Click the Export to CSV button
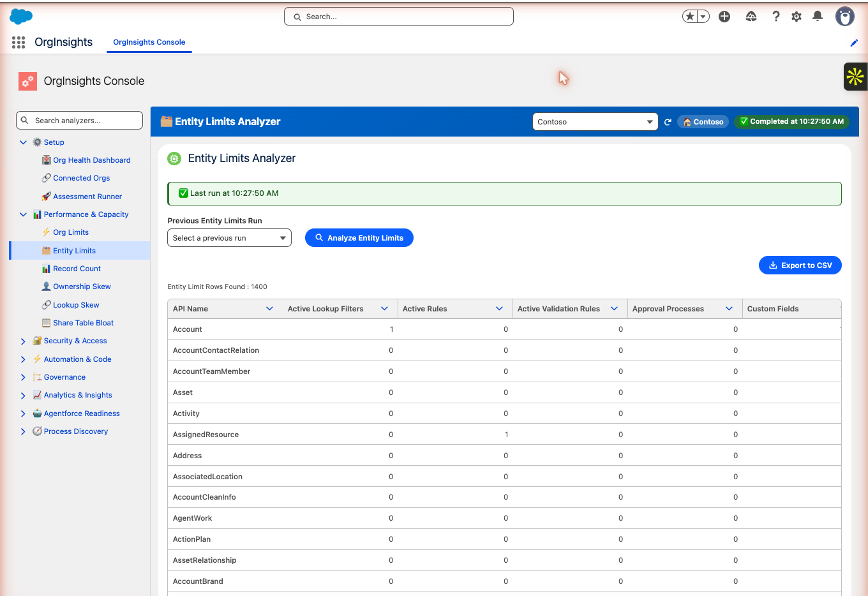 [800, 265]
